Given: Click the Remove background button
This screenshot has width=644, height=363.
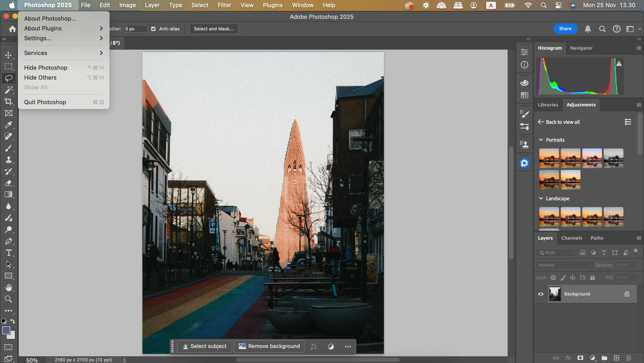Looking at the screenshot, I should [269, 346].
